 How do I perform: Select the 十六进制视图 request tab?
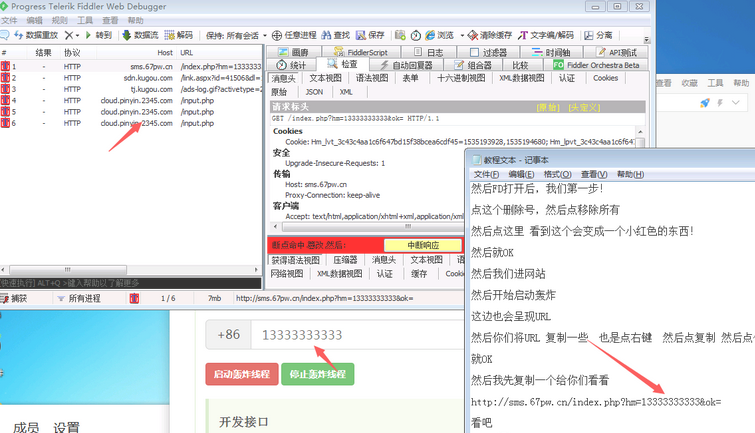coord(461,78)
